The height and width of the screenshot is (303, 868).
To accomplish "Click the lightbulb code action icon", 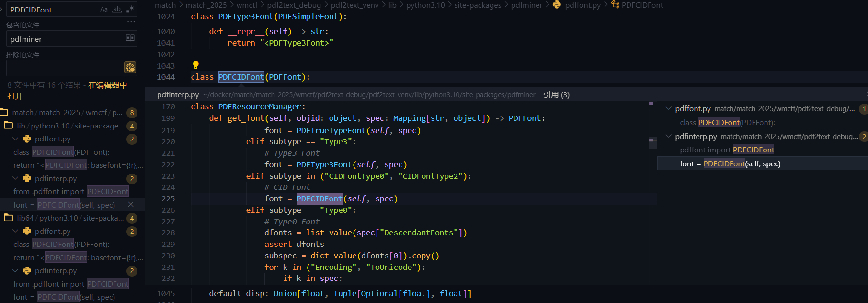I will tap(195, 65).
